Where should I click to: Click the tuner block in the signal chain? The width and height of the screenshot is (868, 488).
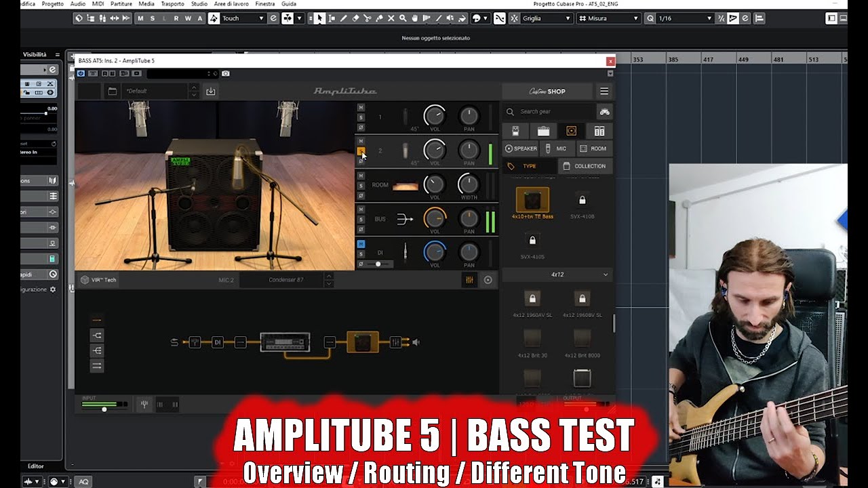[x=195, y=342]
